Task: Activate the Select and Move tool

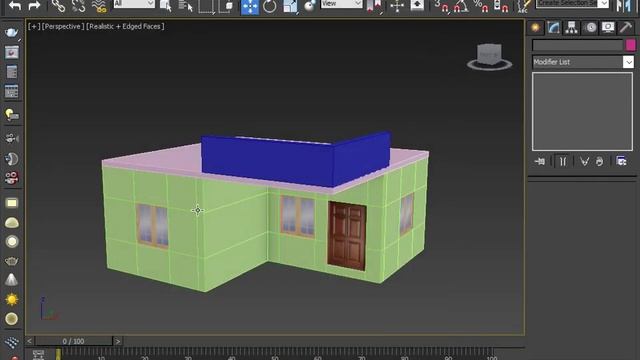Action: click(249, 7)
